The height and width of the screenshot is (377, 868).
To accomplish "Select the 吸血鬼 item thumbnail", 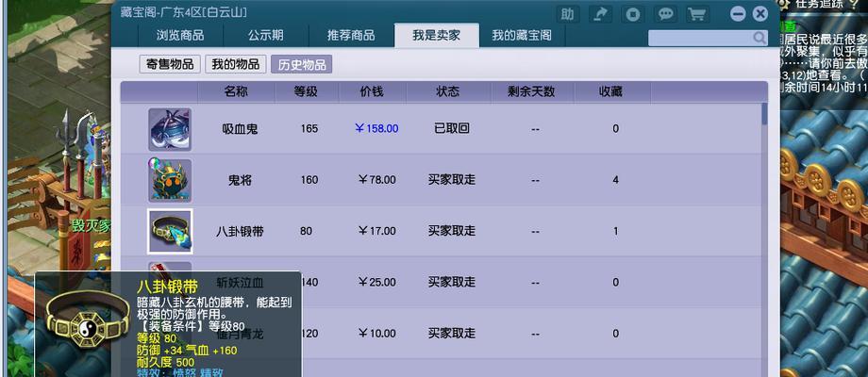I will coord(170,129).
